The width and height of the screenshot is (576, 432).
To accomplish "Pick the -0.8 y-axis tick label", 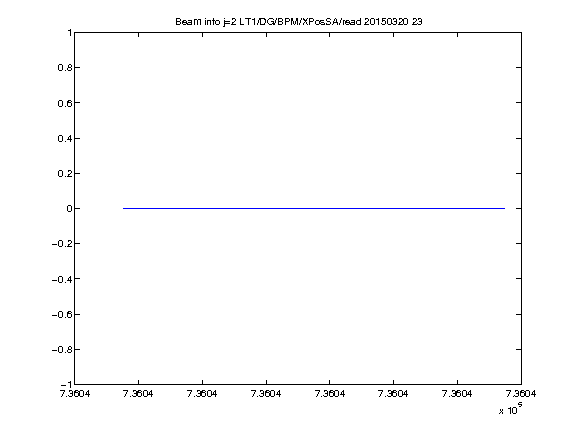I will point(61,350).
